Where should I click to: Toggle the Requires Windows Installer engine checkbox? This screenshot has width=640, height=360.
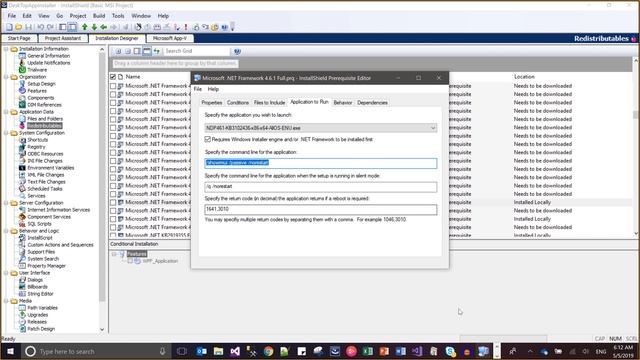click(x=208, y=140)
